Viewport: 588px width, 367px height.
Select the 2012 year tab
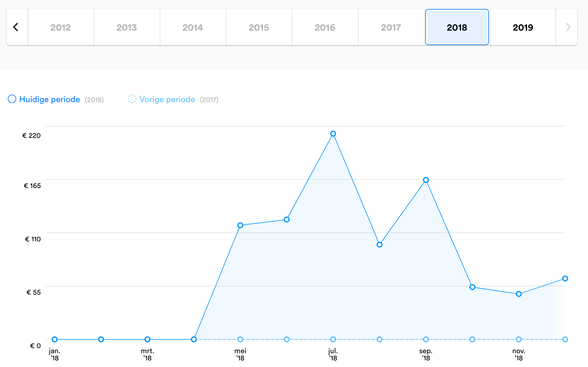click(x=61, y=27)
